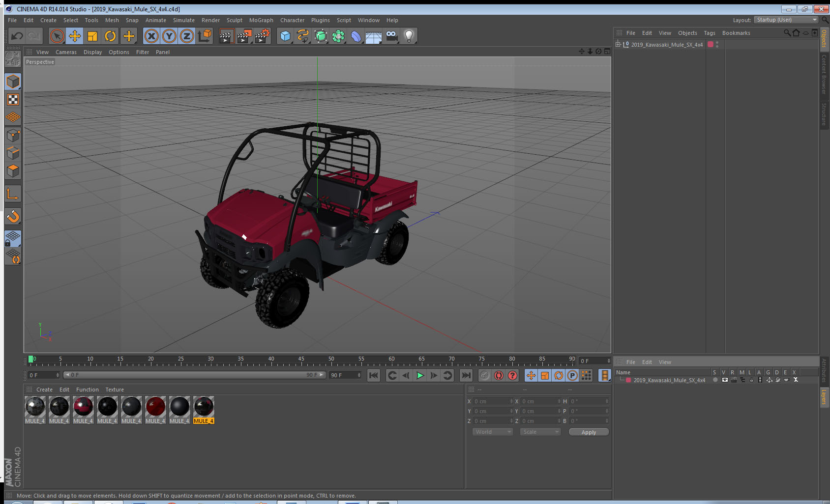Image resolution: width=830 pixels, height=504 pixels.
Task: Switch to Points mode
Action: (x=13, y=135)
